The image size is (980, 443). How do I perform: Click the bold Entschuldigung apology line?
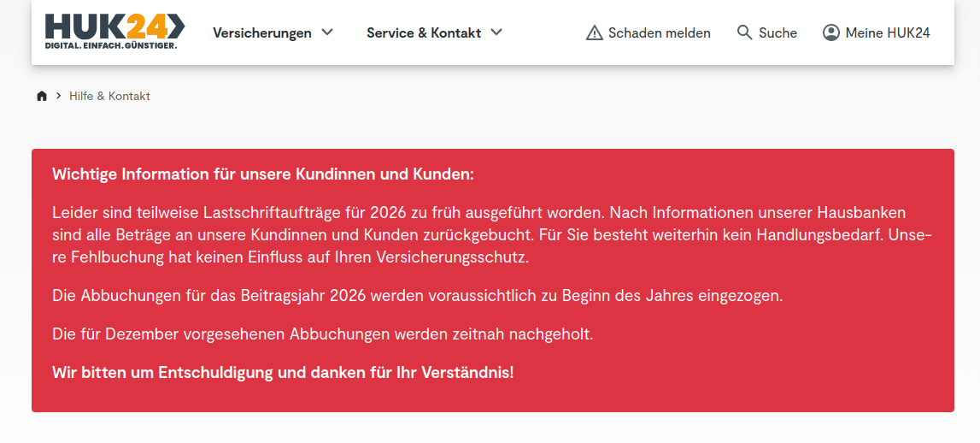pyautogui.click(x=283, y=373)
